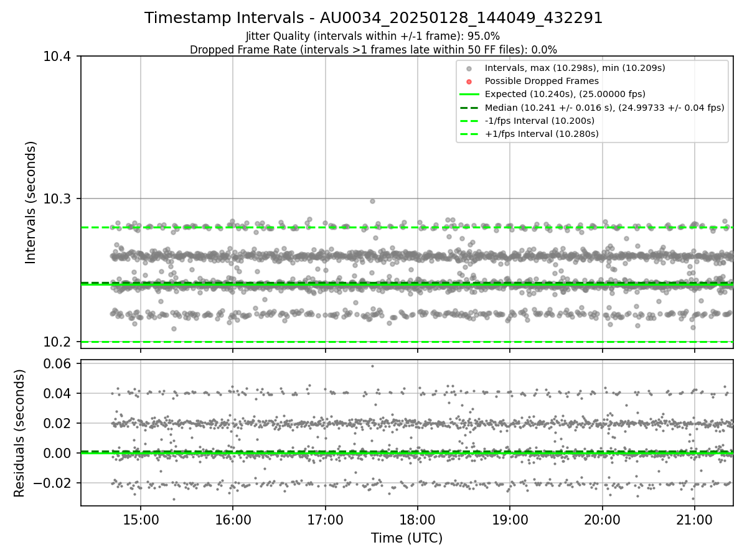Click the 18:00 time tick label
Screen dimensions: 747x560
pos(418,520)
